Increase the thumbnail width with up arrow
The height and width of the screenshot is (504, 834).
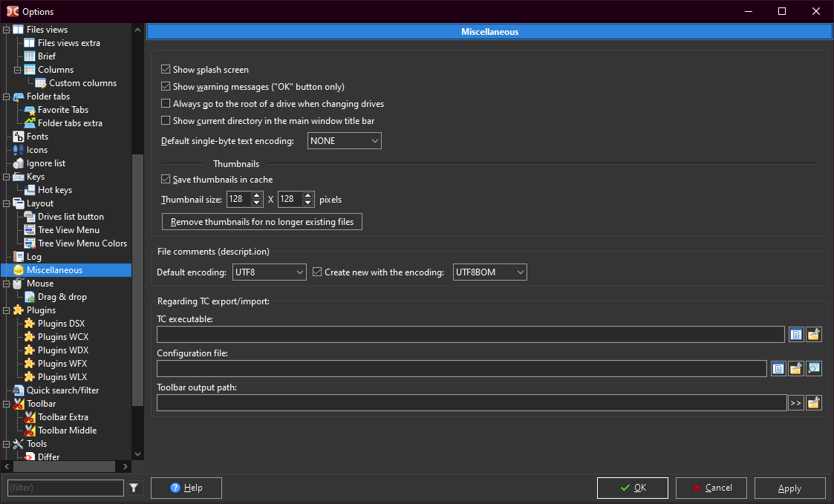pyautogui.click(x=257, y=196)
